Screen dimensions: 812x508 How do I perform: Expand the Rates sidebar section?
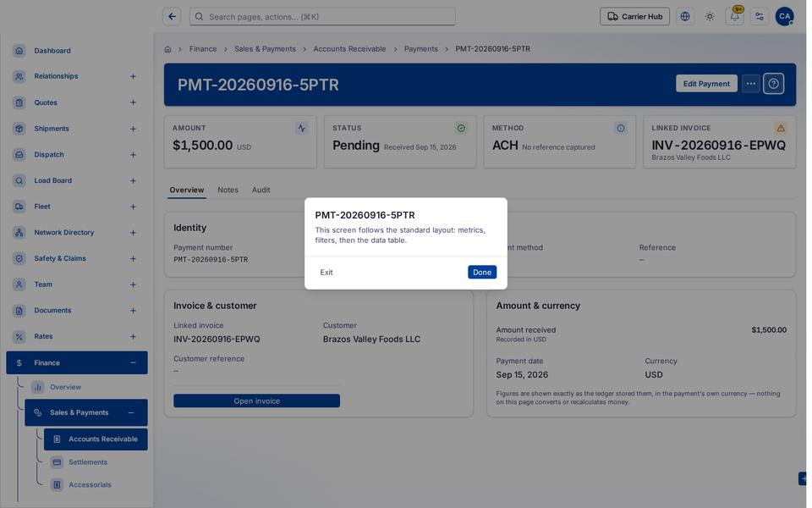133,336
